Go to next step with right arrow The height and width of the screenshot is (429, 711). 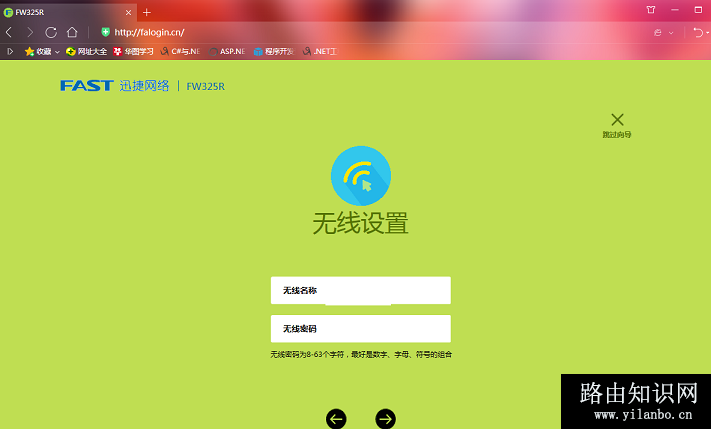385,419
